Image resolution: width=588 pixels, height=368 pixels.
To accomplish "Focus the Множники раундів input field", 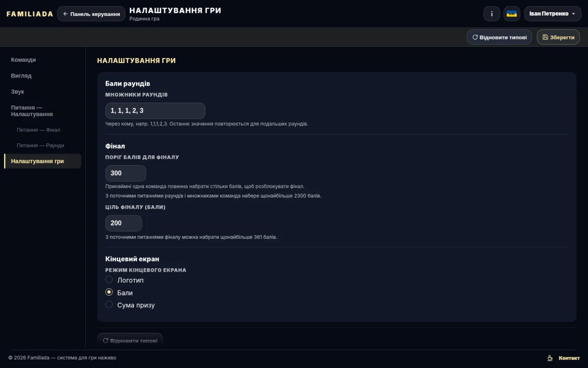I will tap(155, 111).
